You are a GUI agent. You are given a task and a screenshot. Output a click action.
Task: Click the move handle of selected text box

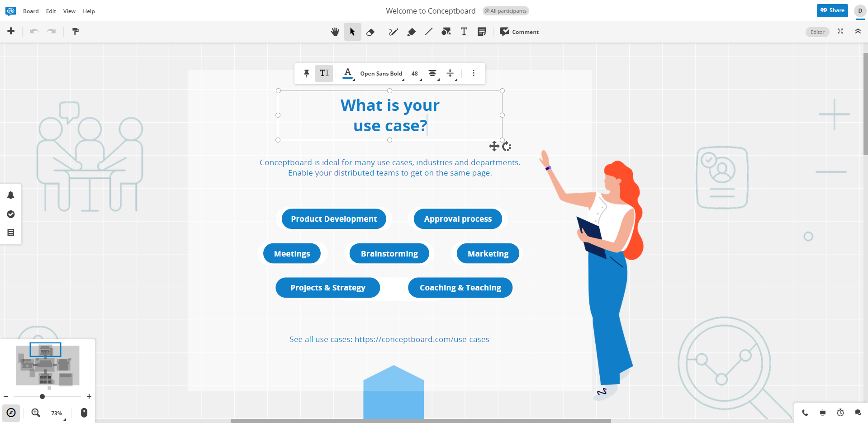coord(494,146)
